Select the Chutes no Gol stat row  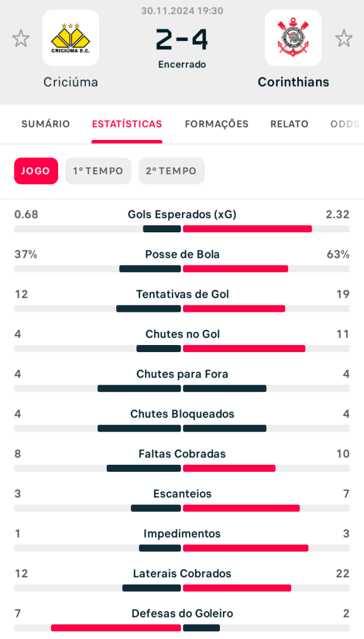click(182, 340)
